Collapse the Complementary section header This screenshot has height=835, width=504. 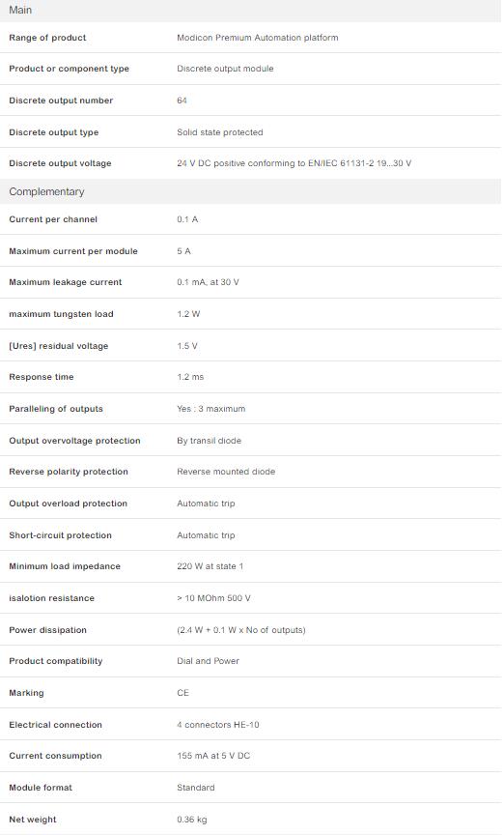click(x=251, y=191)
